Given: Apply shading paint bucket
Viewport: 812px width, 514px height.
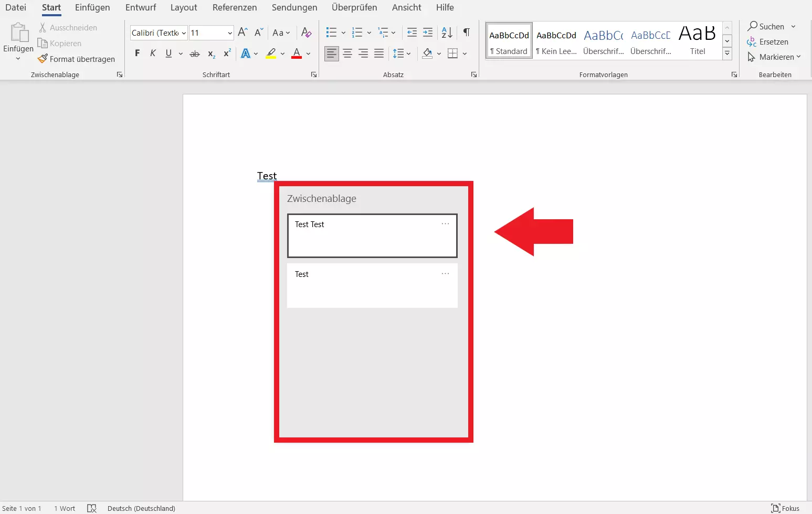Looking at the screenshot, I should pyautogui.click(x=427, y=53).
